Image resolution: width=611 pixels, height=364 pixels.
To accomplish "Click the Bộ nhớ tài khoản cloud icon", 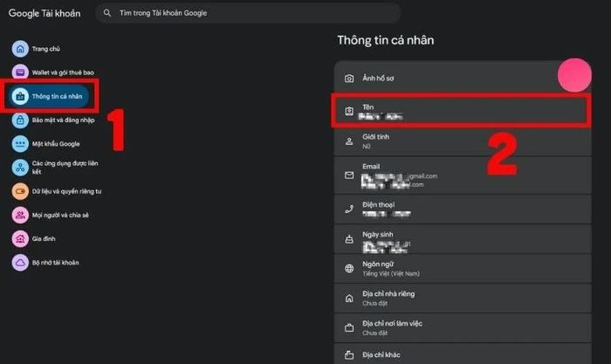I will pyautogui.click(x=20, y=263).
